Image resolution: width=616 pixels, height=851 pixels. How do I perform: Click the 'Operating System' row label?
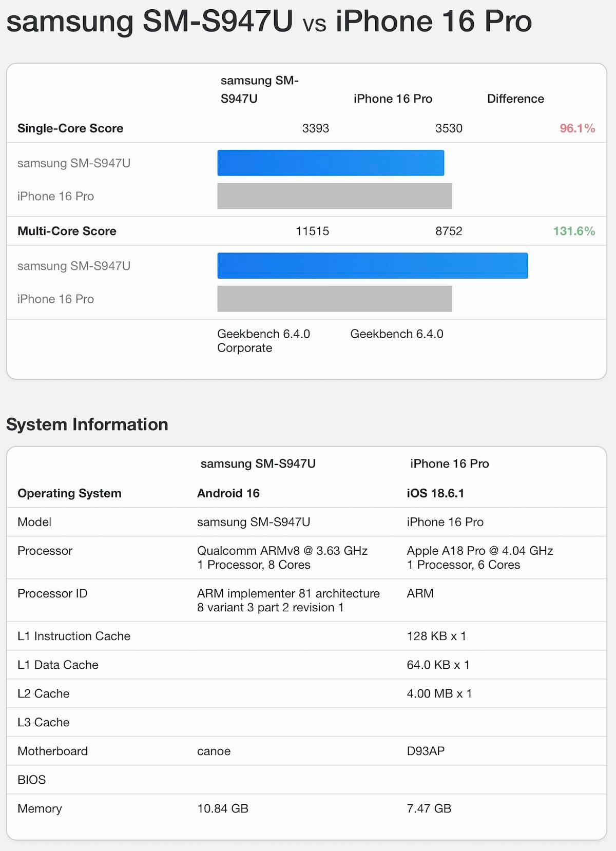[x=69, y=493]
